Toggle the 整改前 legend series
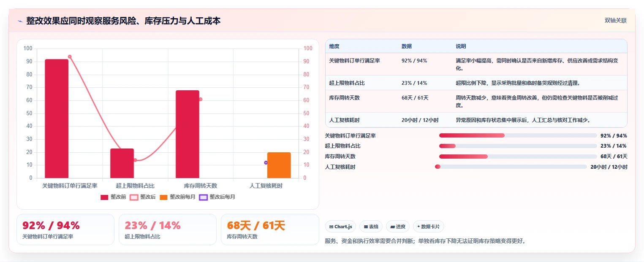Screen dimensions: 644x262 [x=113, y=197]
